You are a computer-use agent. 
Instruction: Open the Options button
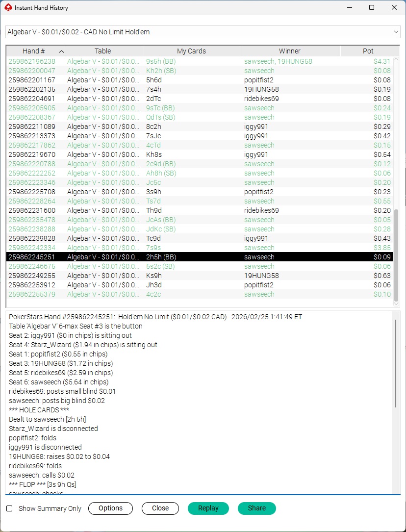click(x=111, y=508)
